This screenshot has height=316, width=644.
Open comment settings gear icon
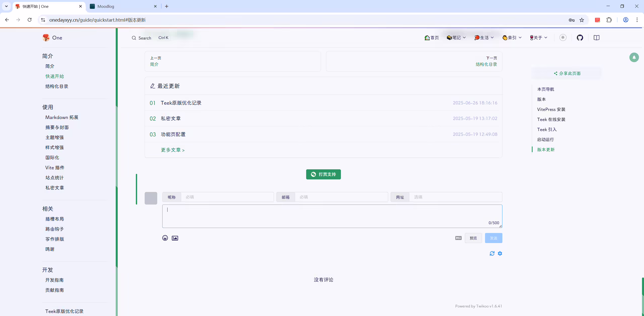coord(500,253)
